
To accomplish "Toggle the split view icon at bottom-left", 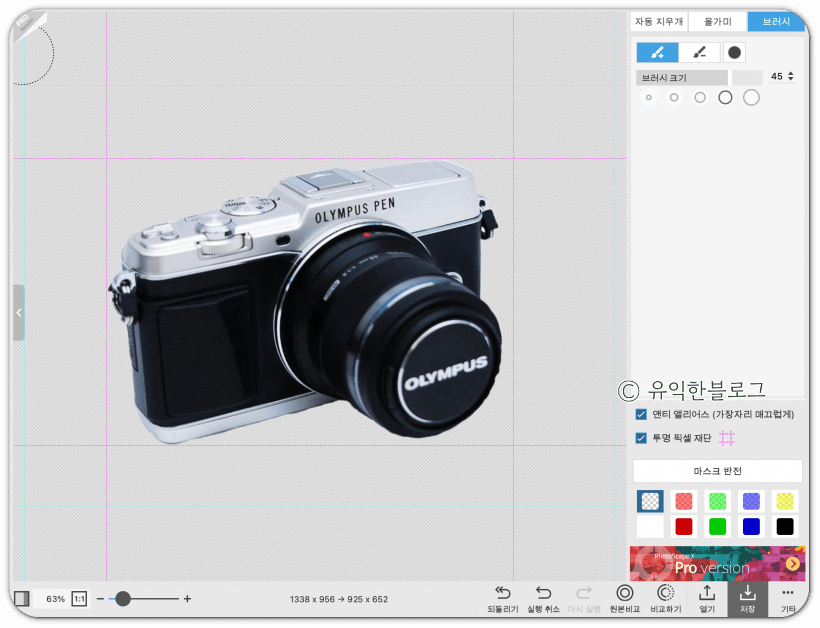I will point(22,599).
